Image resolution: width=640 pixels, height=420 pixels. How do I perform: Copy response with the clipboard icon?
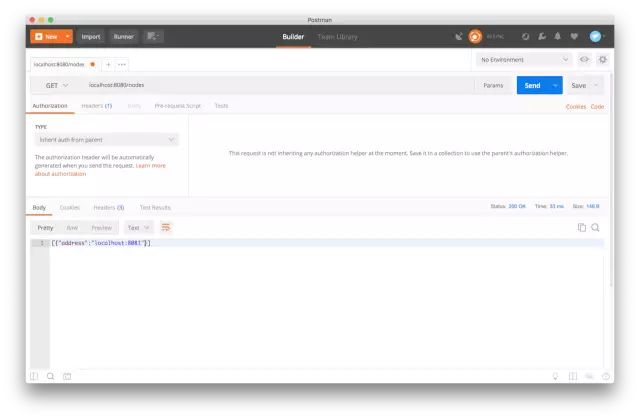pos(582,227)
